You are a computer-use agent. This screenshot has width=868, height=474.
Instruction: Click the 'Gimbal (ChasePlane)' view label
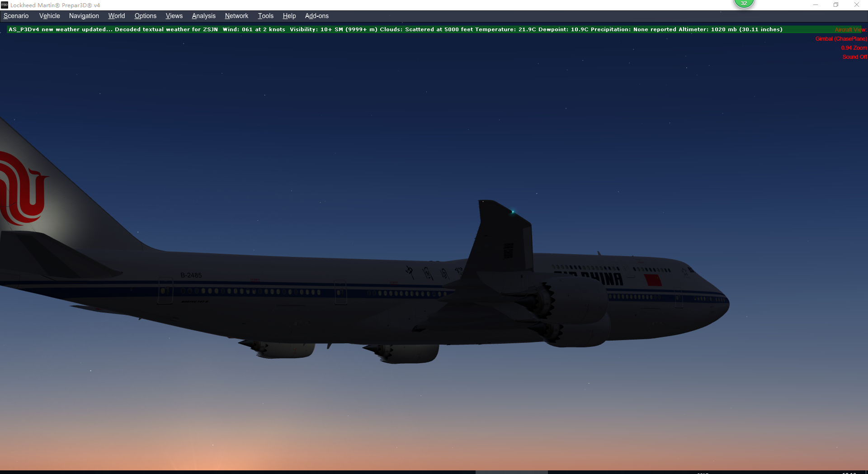tap(841, 39)
